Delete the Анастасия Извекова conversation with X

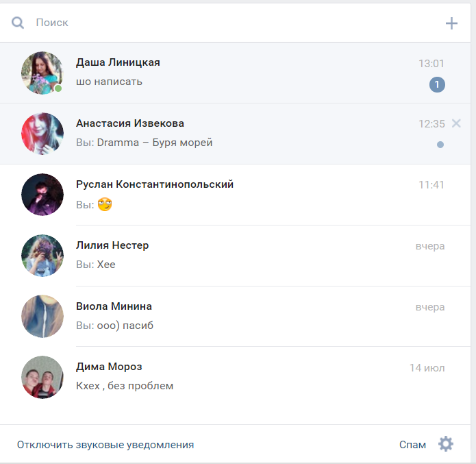click(457, 123)
